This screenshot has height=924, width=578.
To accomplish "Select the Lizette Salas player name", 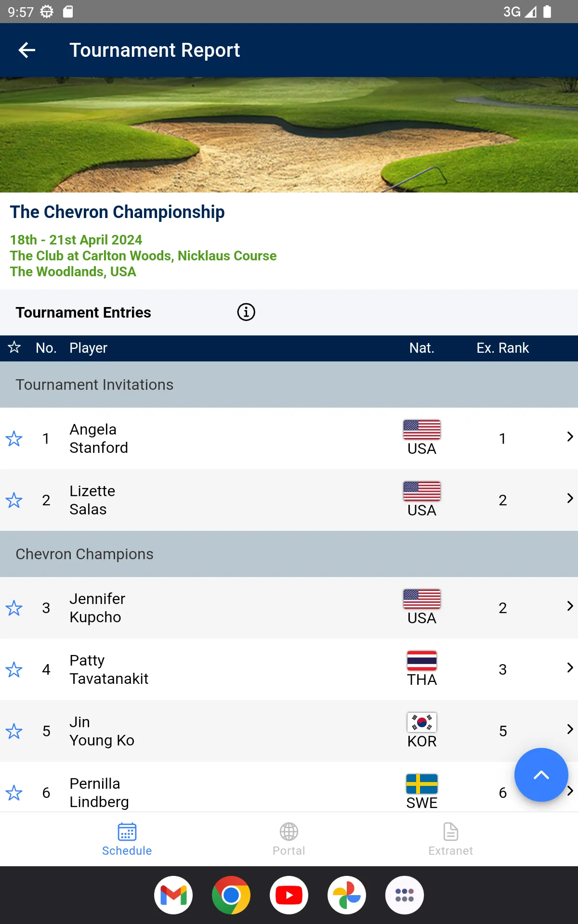I will coord(92,500).
